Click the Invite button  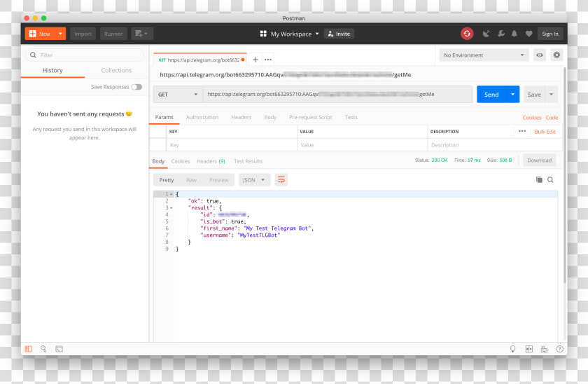click(x=339, y=34)
